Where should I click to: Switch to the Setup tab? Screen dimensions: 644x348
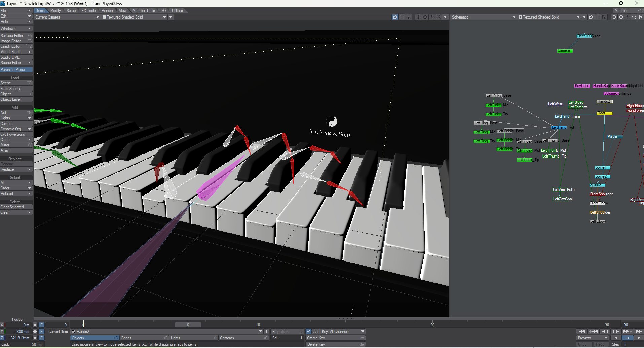(71, 11)
